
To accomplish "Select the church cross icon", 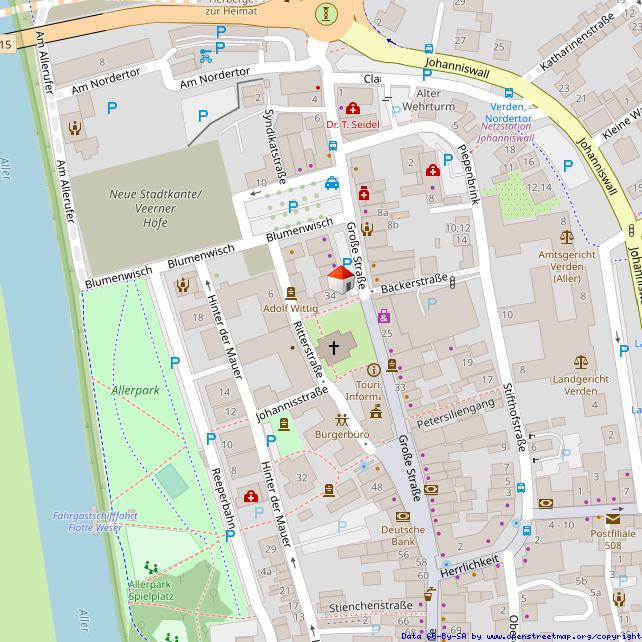I will point(333,348).
